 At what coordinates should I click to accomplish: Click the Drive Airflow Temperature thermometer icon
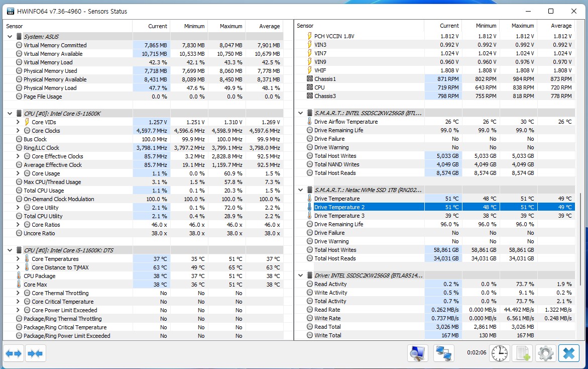point(309,122)
